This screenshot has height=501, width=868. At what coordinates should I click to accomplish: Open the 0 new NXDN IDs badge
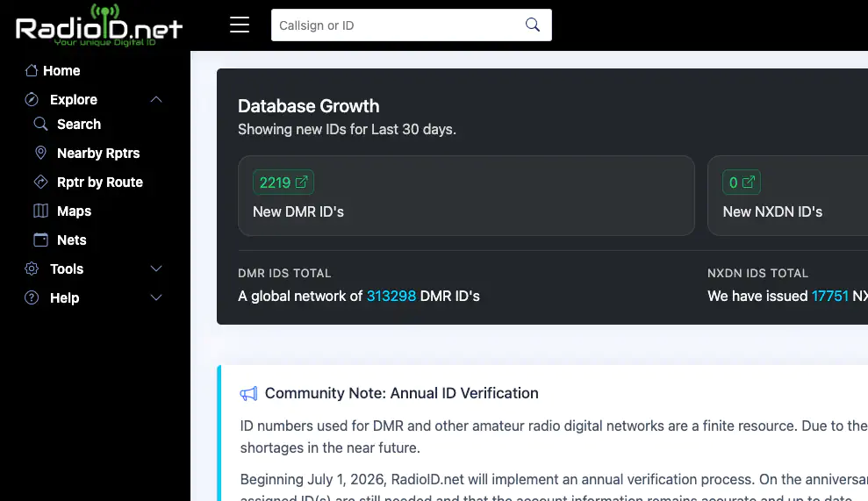tap(742, 183)
